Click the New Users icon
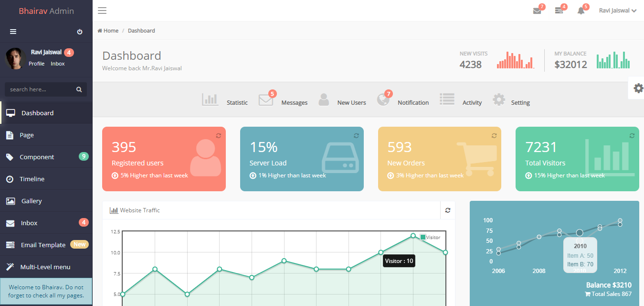The width and height of the screenshot is (644, 306). point(324,99)
